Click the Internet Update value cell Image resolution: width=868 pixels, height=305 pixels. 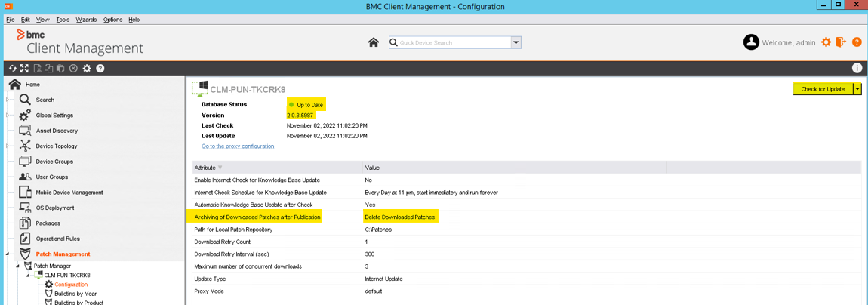[383, 279]
